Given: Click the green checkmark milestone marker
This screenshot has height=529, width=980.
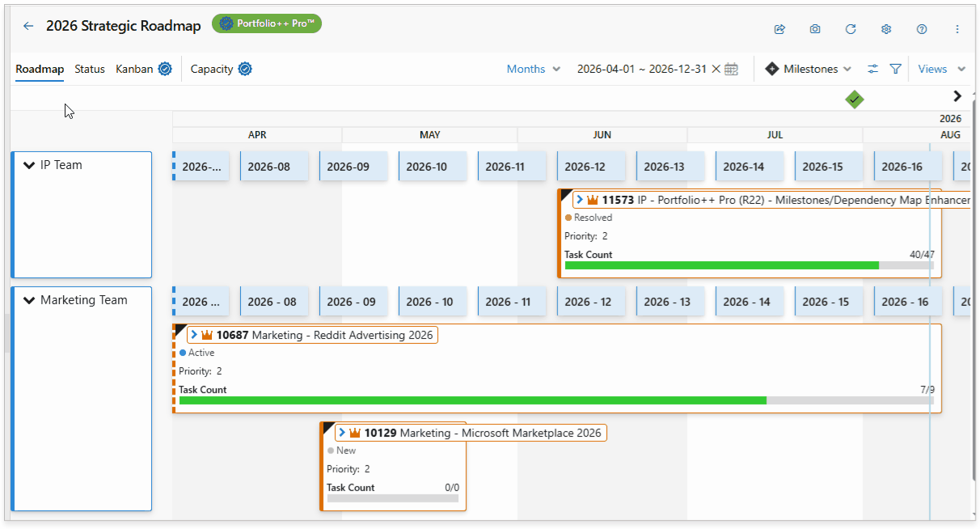Looking at the screenshot, I should click(x=855, y=99).
